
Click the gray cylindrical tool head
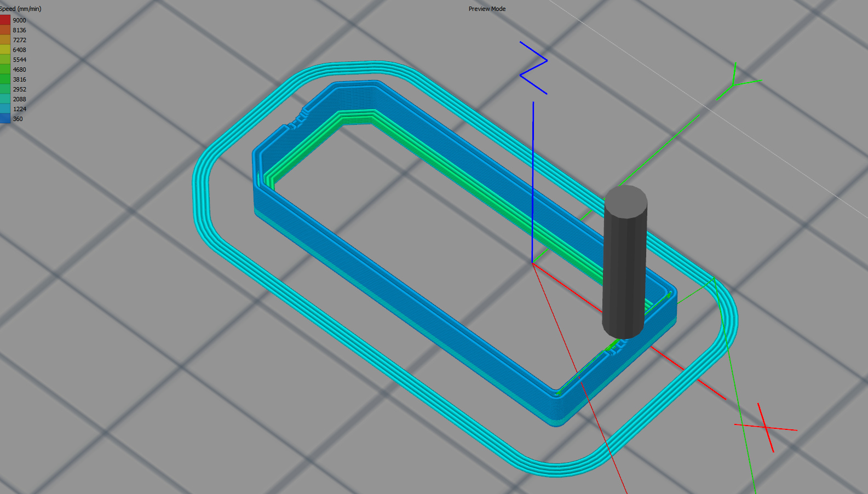(x=624, y=263)
